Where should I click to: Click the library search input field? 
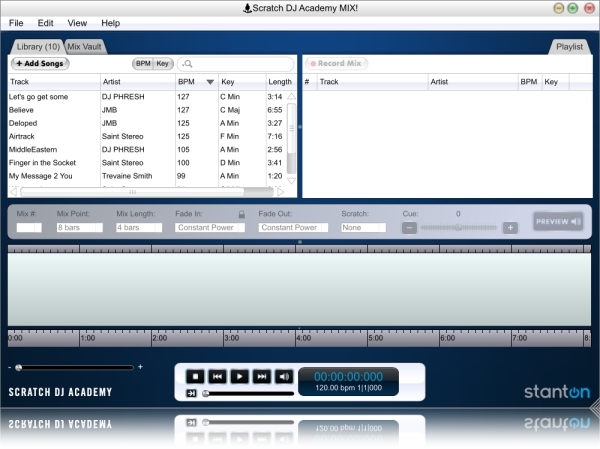click(235, 64)
